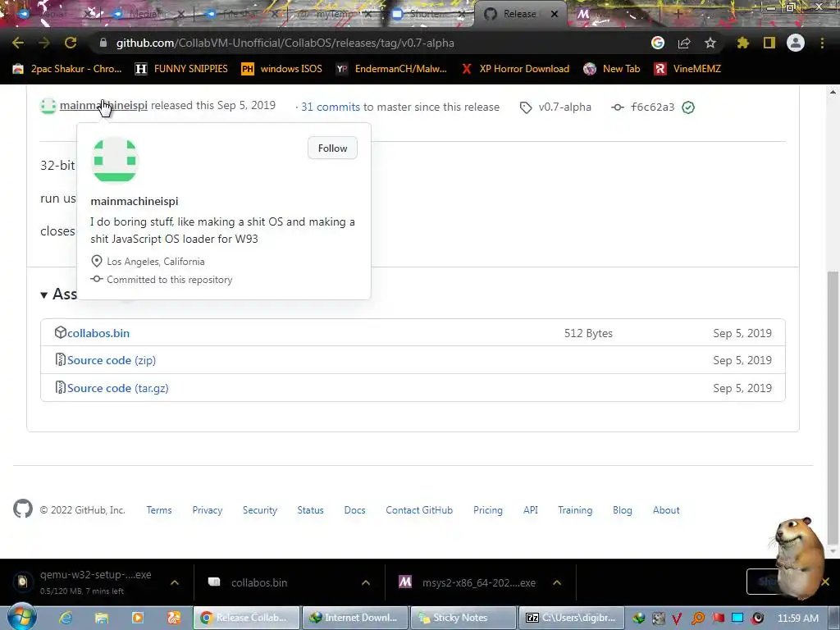Close the Release tab
The image size is (840, 630).
click(x=555, y=14)
